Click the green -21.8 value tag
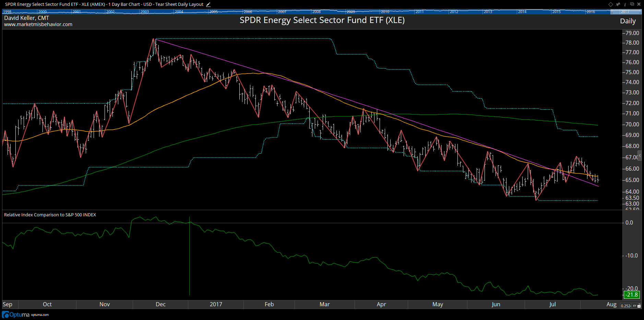The height and width of the screenshot is (320, 644). click(631, 295)
